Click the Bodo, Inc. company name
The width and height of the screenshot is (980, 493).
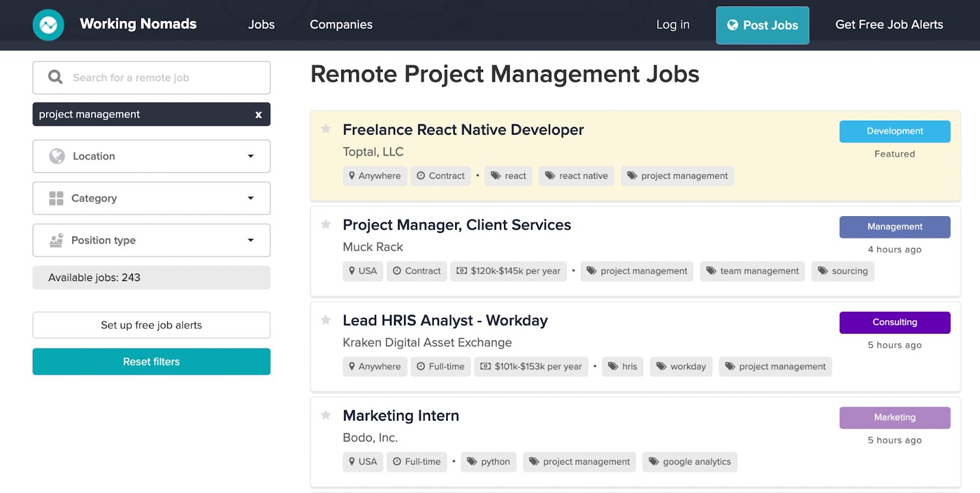pyautogui.click(x=371, y=438)
